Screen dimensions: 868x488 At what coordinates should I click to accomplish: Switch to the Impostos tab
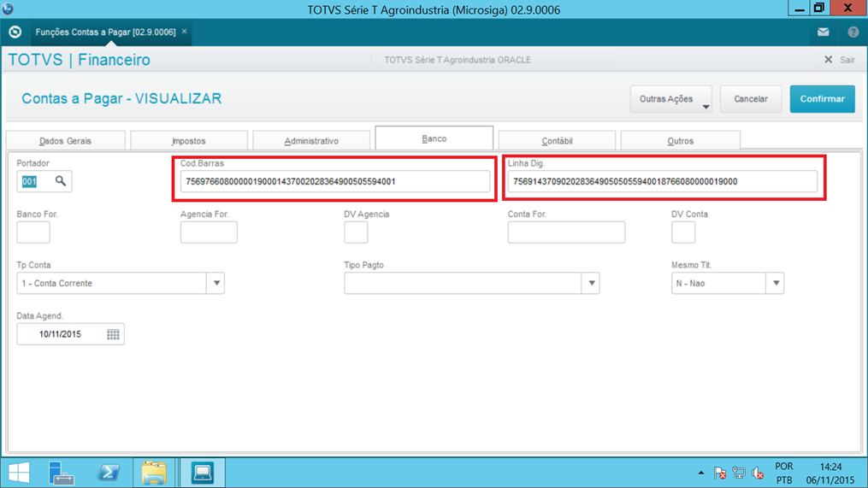click(189, 141)
